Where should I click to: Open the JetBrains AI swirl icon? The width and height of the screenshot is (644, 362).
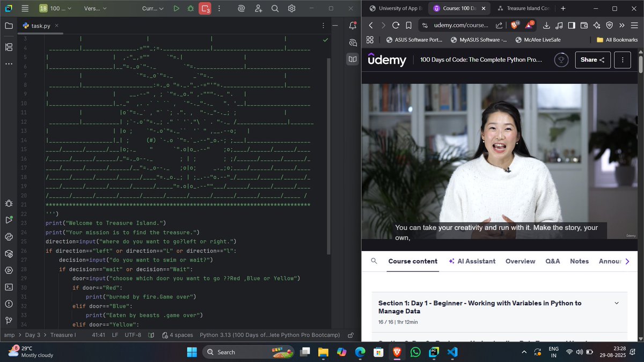pos(242,9)
